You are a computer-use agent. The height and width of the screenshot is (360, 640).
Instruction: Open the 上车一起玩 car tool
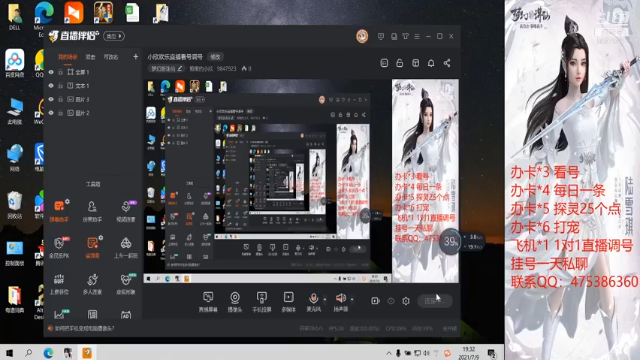coord(126,247)
